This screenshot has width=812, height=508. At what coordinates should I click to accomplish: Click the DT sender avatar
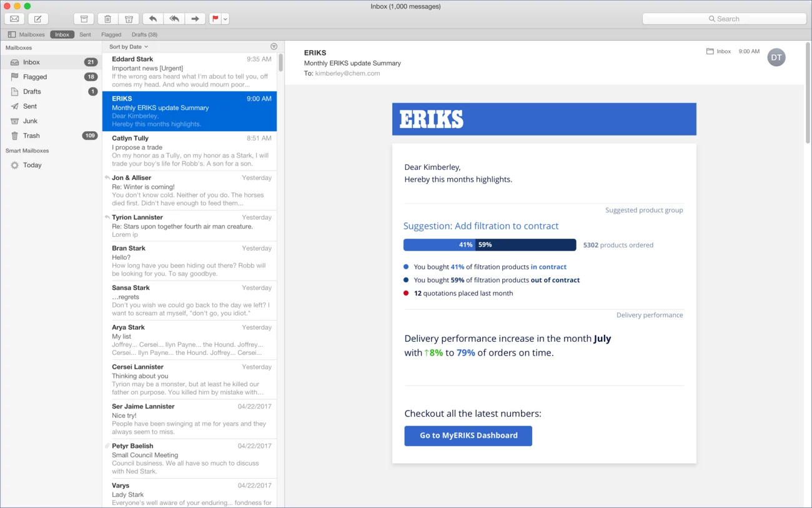point(776,57)
